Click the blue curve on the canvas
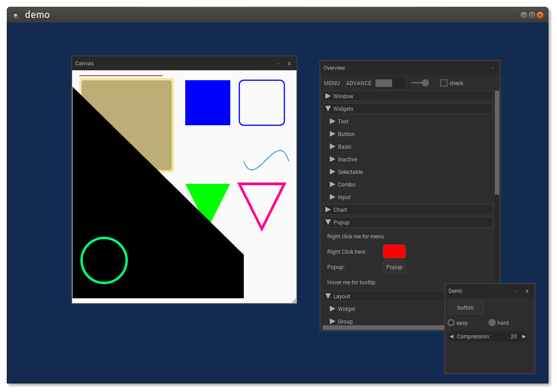Image resolution: width=557 pixels, height=392 pixels. point(266,160)
